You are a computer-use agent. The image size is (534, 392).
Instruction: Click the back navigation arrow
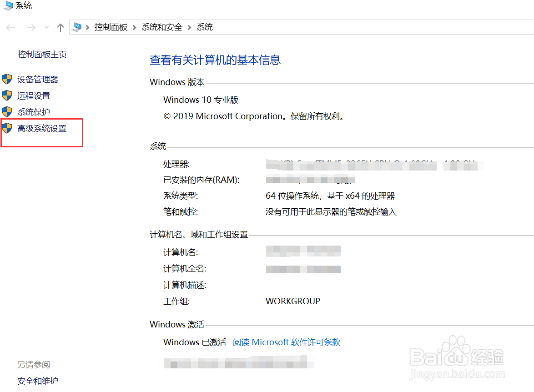(10, 27)
